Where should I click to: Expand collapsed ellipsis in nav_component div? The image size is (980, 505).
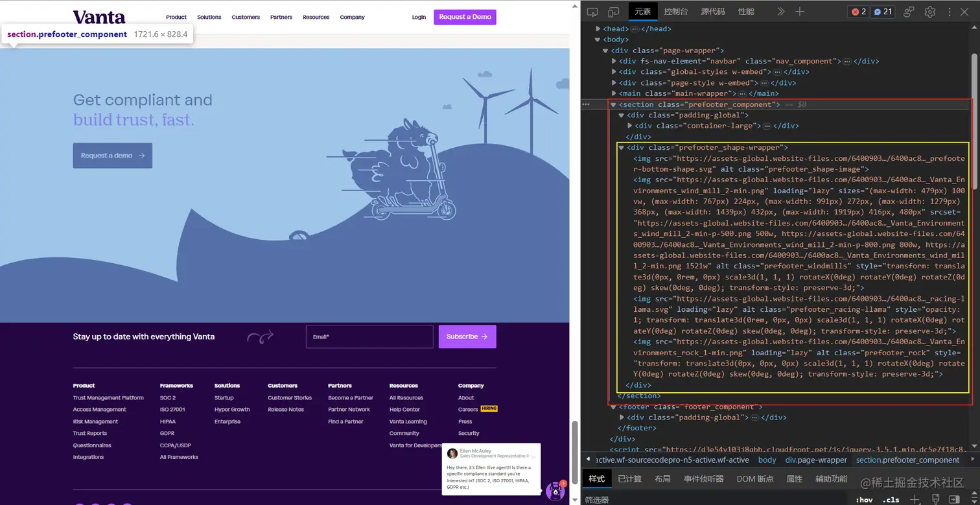[846, 62]
